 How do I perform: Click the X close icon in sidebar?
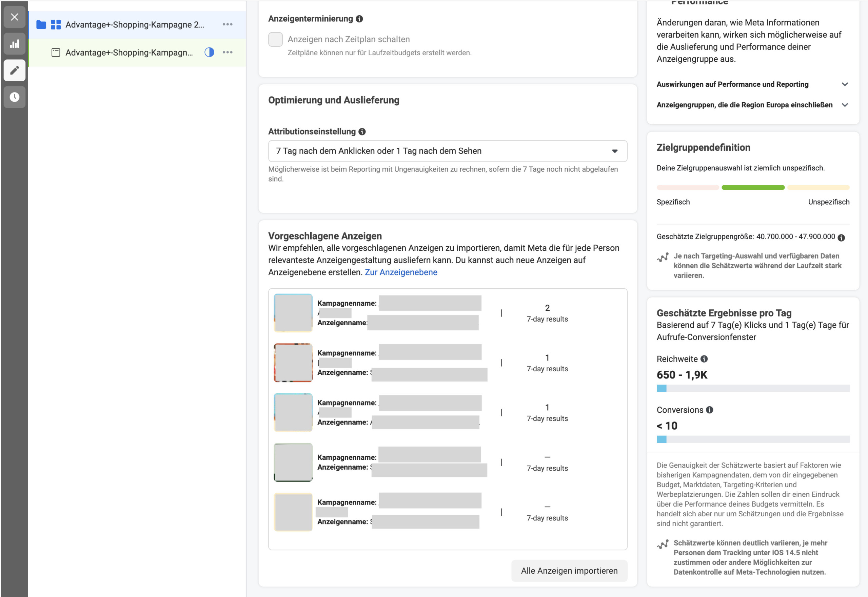pos(15,17)
